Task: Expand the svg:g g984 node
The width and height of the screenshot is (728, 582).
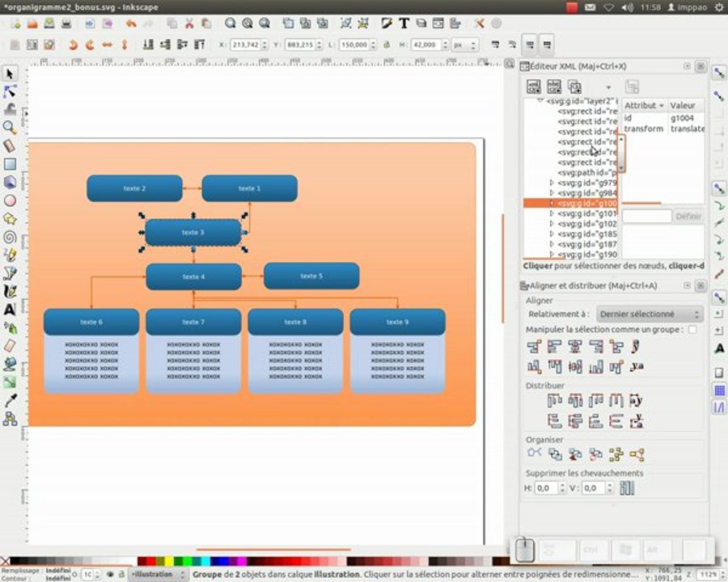Action: point(551,193)
